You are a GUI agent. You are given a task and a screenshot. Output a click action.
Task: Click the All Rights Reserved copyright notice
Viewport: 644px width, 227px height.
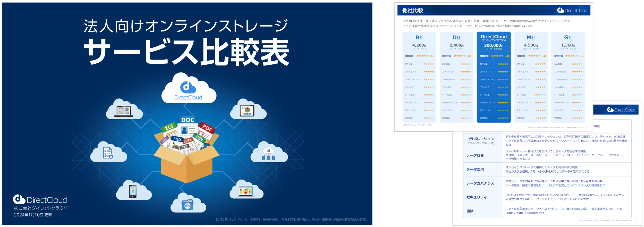click(292, 219)
